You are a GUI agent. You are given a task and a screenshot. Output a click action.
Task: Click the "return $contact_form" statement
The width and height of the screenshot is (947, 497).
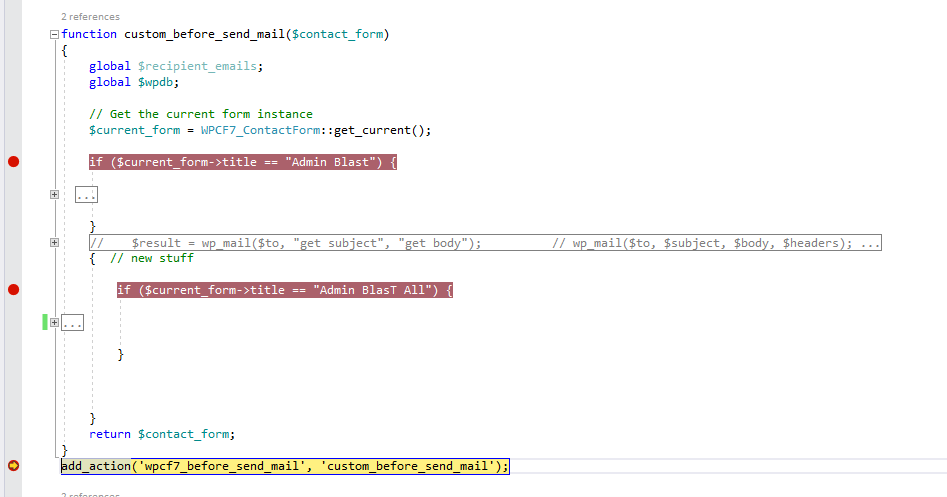click(x=162, y=434)
